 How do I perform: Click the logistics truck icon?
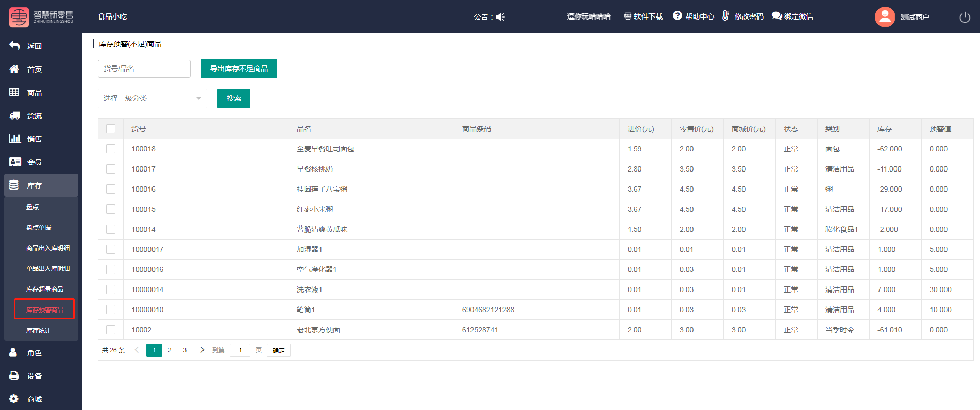click(x=14, y=115)
